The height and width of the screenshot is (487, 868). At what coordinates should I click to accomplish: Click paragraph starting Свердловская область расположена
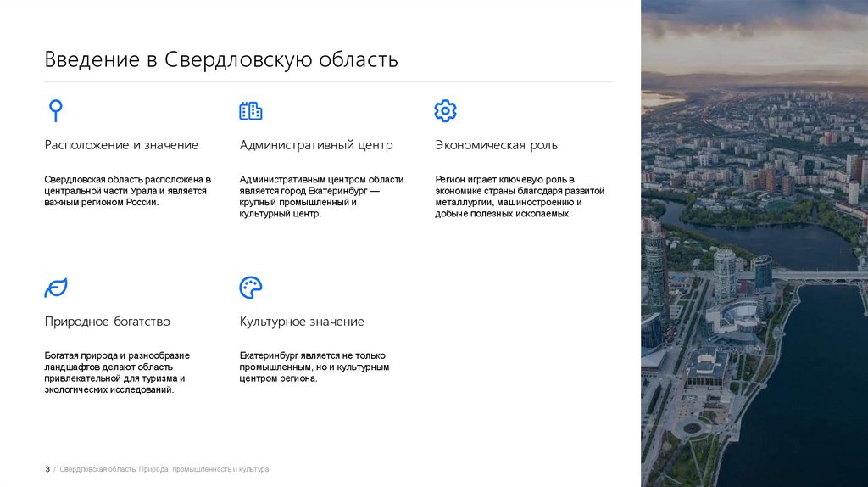[x=128, y=191]
